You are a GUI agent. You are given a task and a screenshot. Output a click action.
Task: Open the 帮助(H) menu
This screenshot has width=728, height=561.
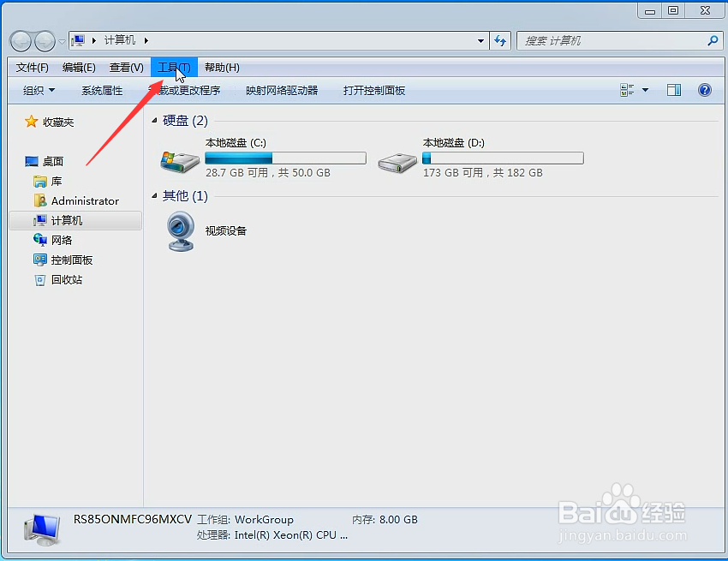pos(222,68)
